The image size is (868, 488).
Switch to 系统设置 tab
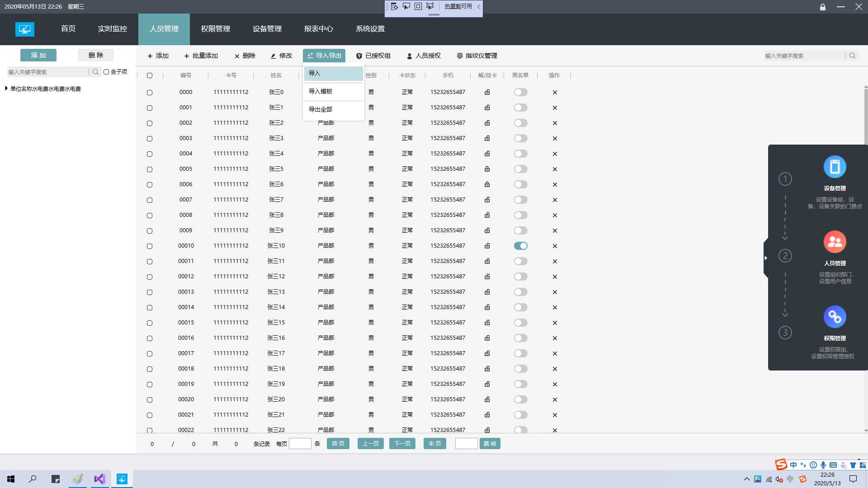pyautogui.click(x=370, y=29)
